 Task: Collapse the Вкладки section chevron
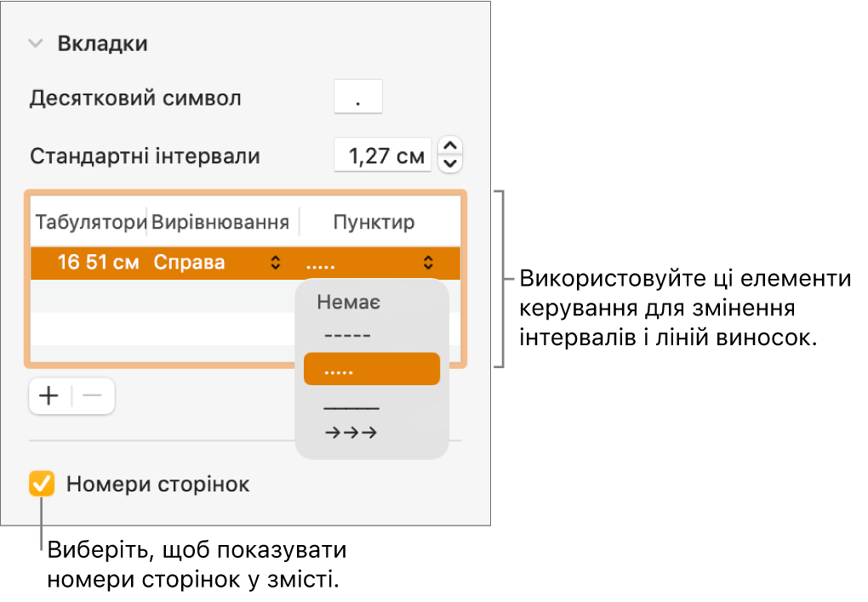pos(36,44)
